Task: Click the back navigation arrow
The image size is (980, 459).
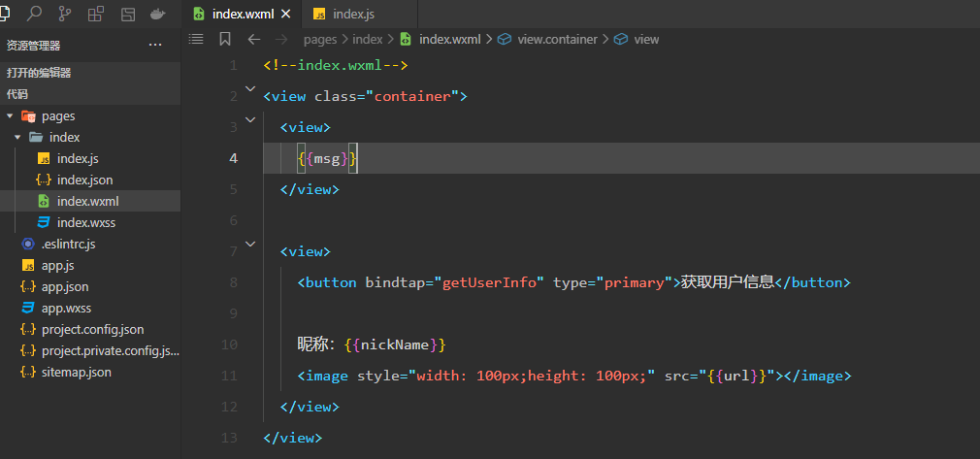Action: (x=254, y=39)
